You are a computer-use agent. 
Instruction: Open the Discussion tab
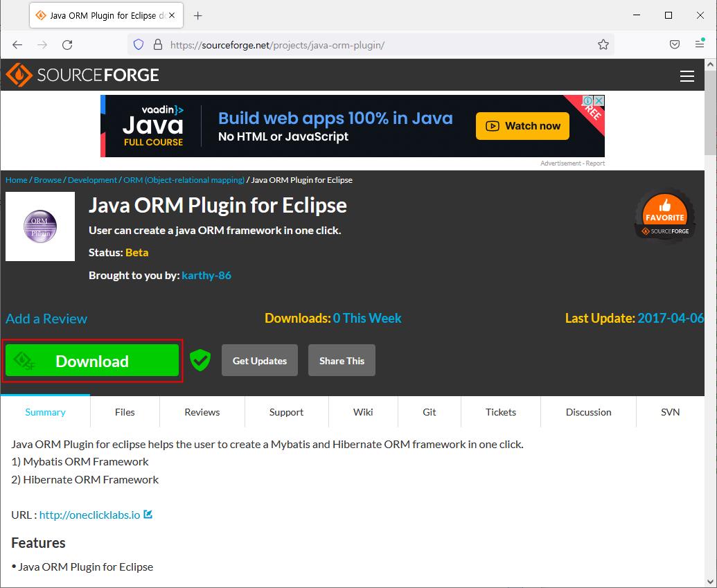[x=589, y=412]
